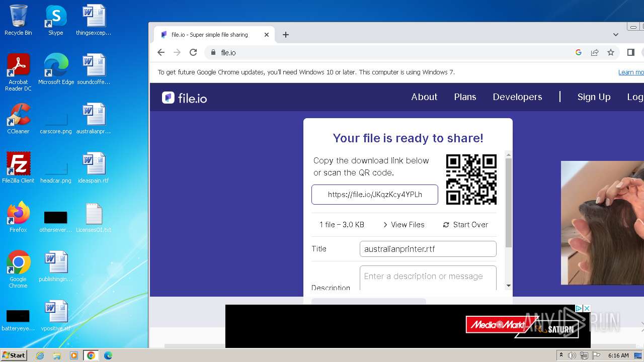Screen dimensions: 644x362
Task: Launch Microsoft Edge desktop shortcut
Action: coord(56,69)
